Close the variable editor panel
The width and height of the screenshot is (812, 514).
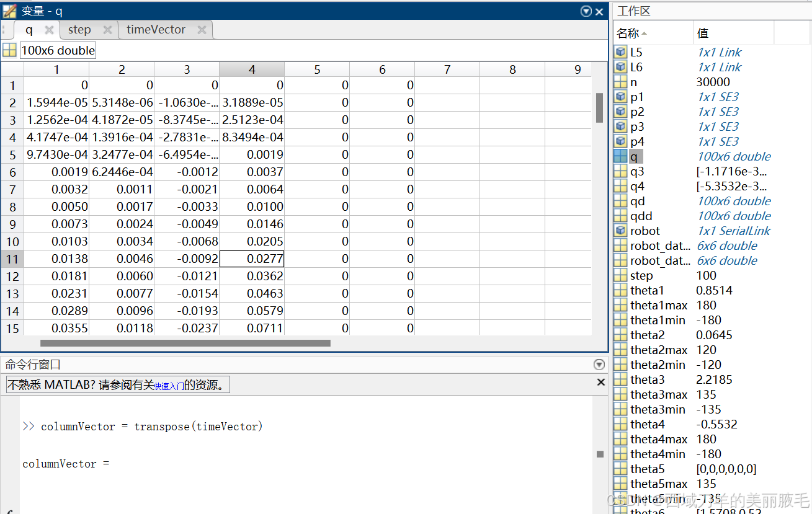click(599, 11)
